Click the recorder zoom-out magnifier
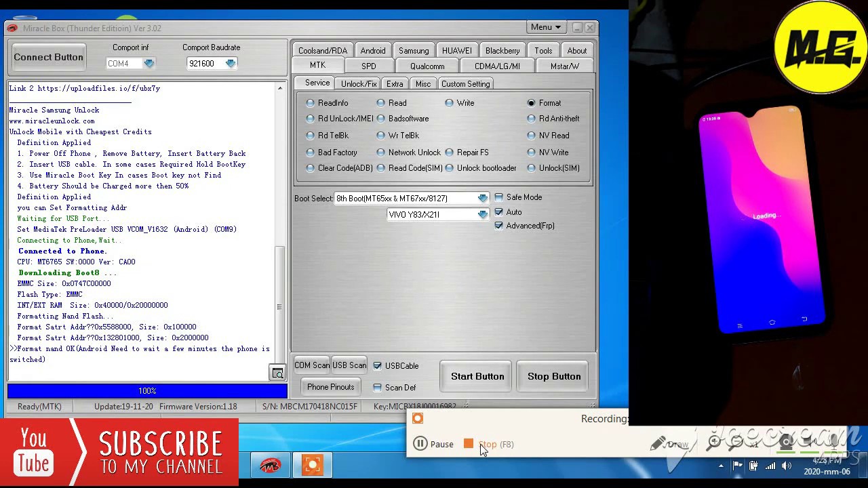 click(x=736, y=444)
